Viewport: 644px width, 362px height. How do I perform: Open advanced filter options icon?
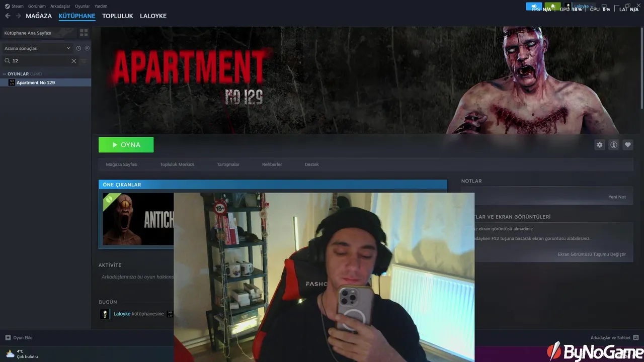coord(84,61)
